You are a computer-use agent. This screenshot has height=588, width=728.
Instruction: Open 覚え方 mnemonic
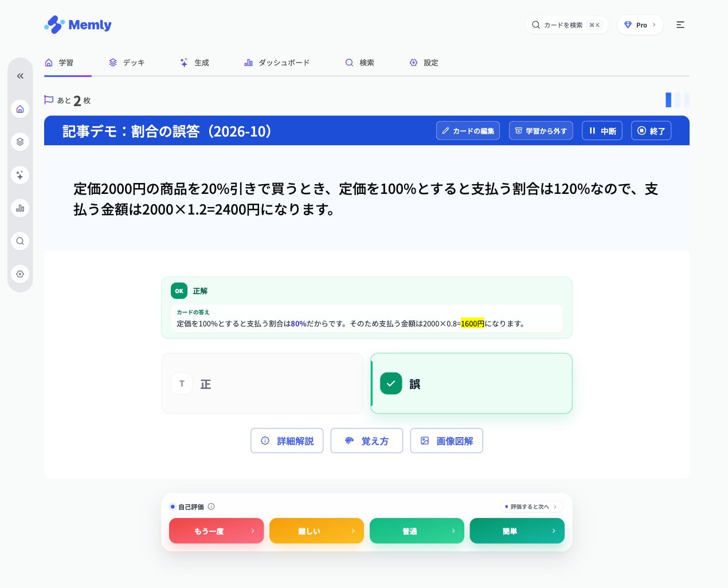tap(367, 441)
